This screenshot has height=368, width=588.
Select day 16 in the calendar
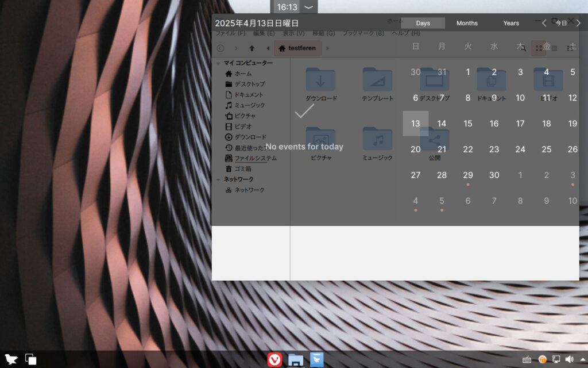click(494, 124)
